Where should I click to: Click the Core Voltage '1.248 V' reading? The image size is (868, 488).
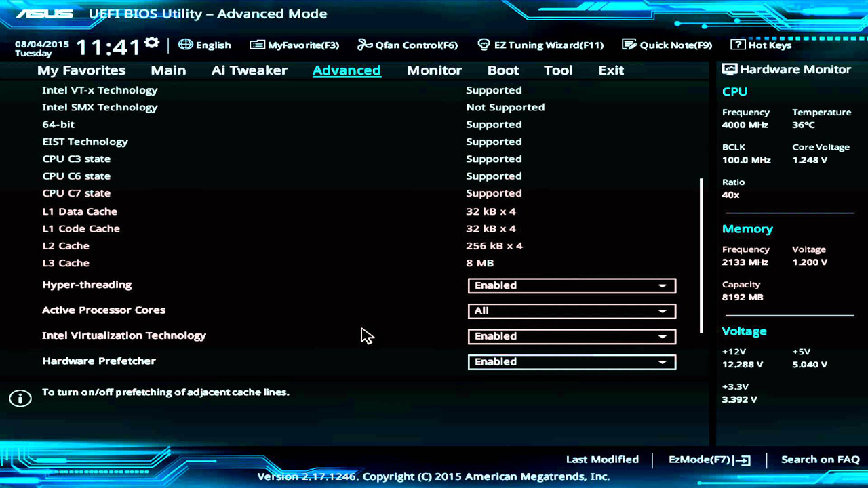(810, 160)
